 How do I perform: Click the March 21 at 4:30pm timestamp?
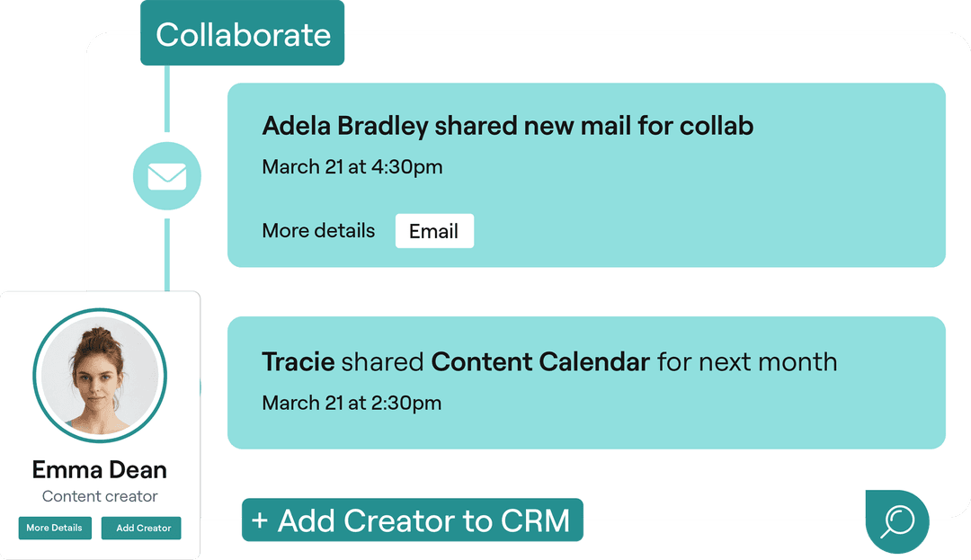coord(352,167)
